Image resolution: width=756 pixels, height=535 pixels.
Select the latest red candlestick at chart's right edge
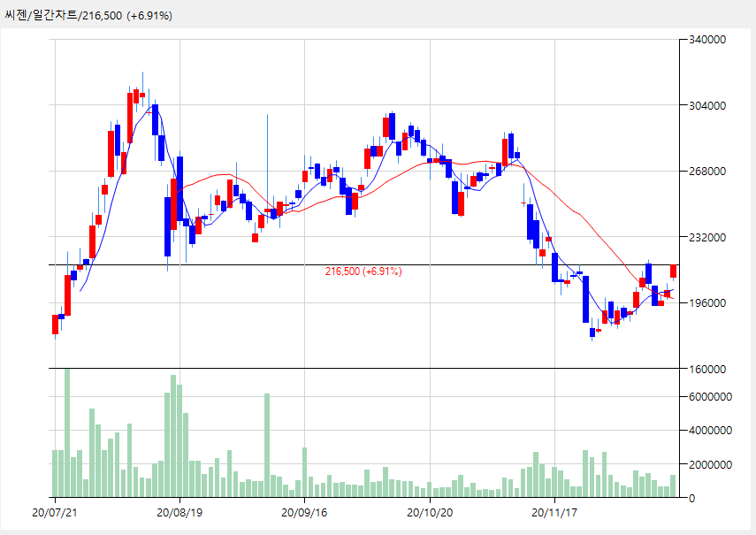tap(674, 271)
